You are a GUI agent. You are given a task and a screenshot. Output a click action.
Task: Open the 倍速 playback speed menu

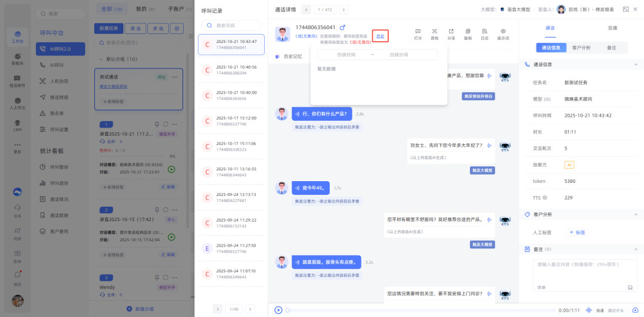pos(600,310)
